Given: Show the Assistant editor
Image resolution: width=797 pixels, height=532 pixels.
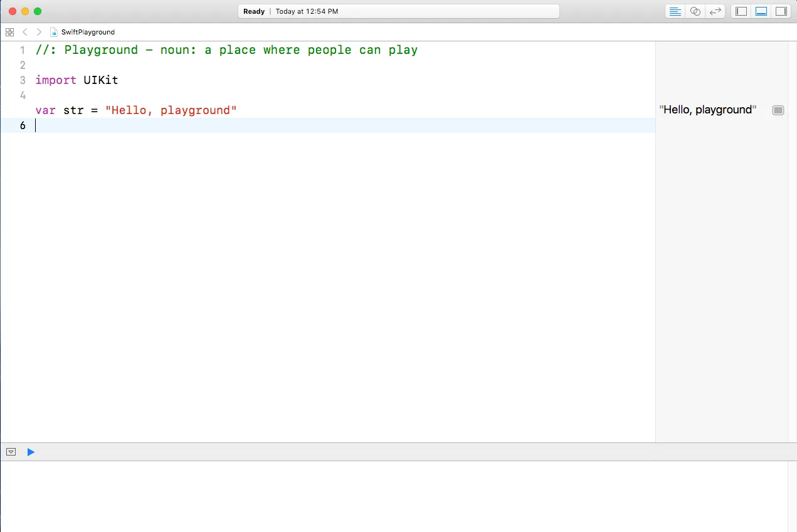Looking at the screenshot, I should pyautogui.click(x=695, y=11).
